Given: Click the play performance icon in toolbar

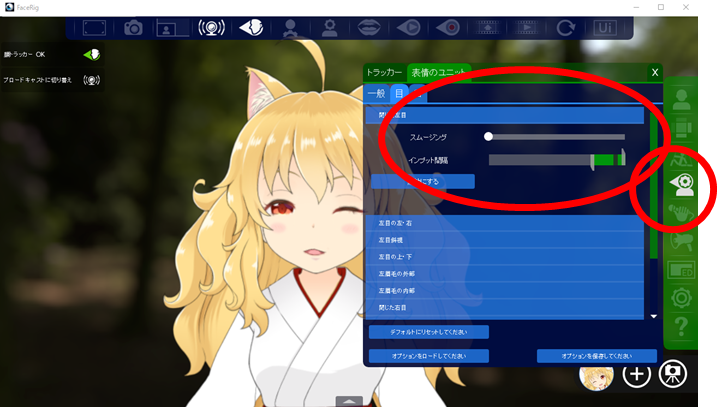Looking at the screenshot, I should click(x=408, y=28).
